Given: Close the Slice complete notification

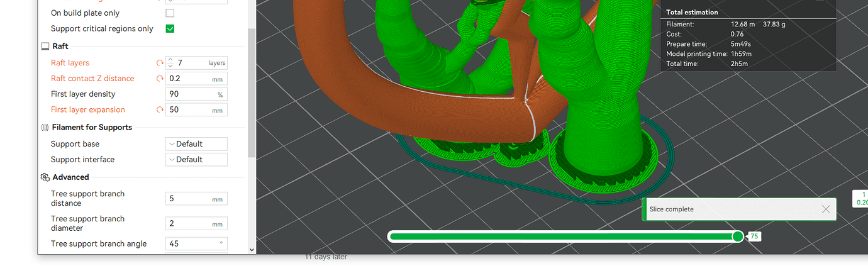Looking at the screenshot, I should [826, 209].
